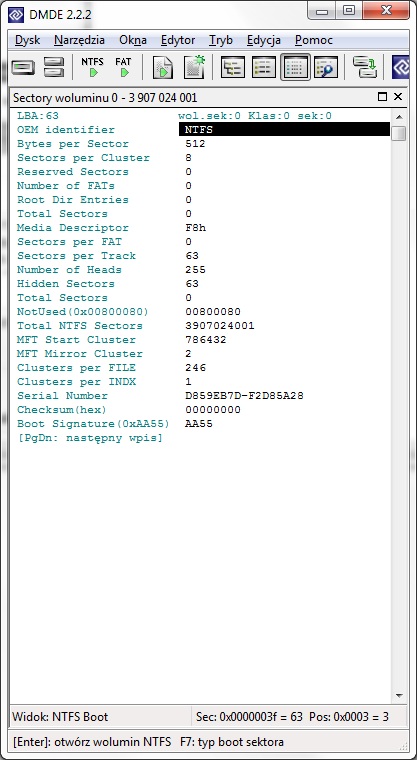Open the list view panel icon
The height and width of the screenshot is (760, 417).
click(x=264, y=67)
